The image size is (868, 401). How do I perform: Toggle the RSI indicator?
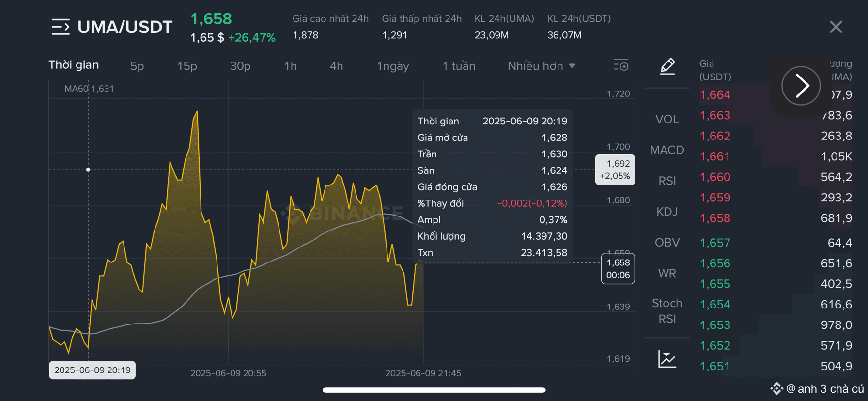point(667,181)
